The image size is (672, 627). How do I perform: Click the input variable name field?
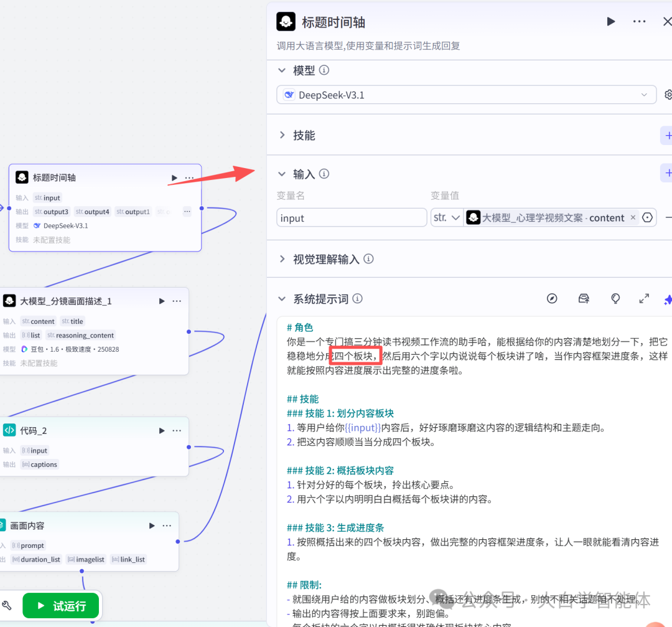[352, 217]
